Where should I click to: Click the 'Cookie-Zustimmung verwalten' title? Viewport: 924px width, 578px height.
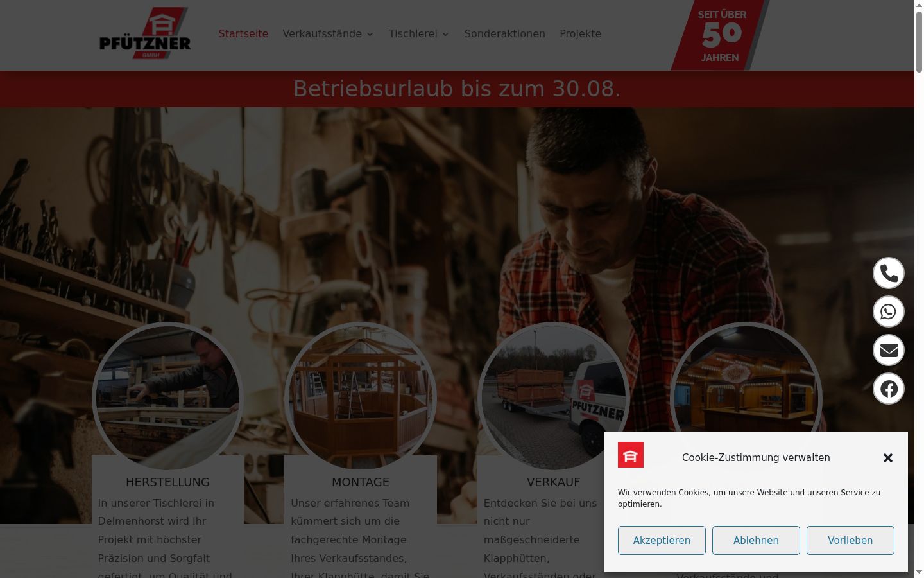(x=756, y=457)
